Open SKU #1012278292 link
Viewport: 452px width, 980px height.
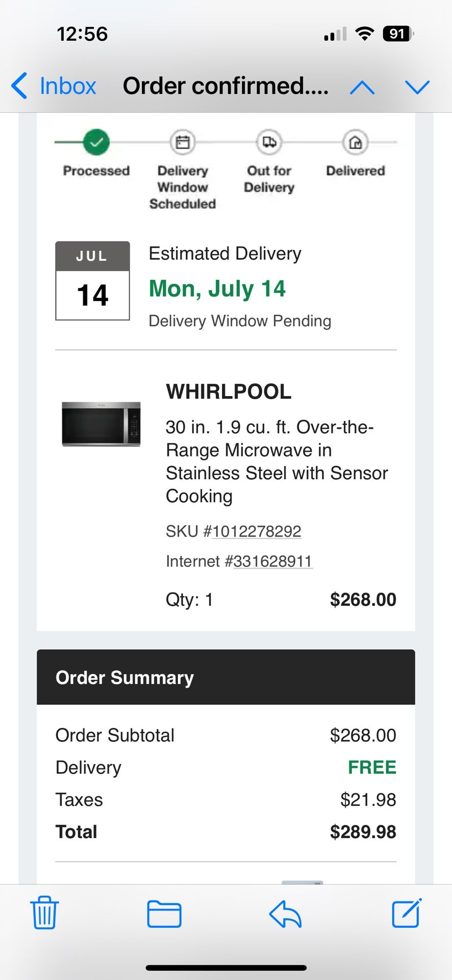[x=257, y=531]
